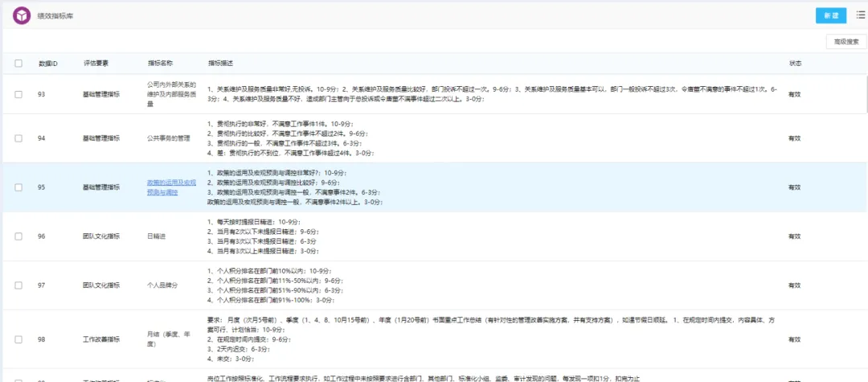Open the 政策的运用及宏观预测与调控 link
The height and width of the screenshot is (382, 868).
click(171, 187)
